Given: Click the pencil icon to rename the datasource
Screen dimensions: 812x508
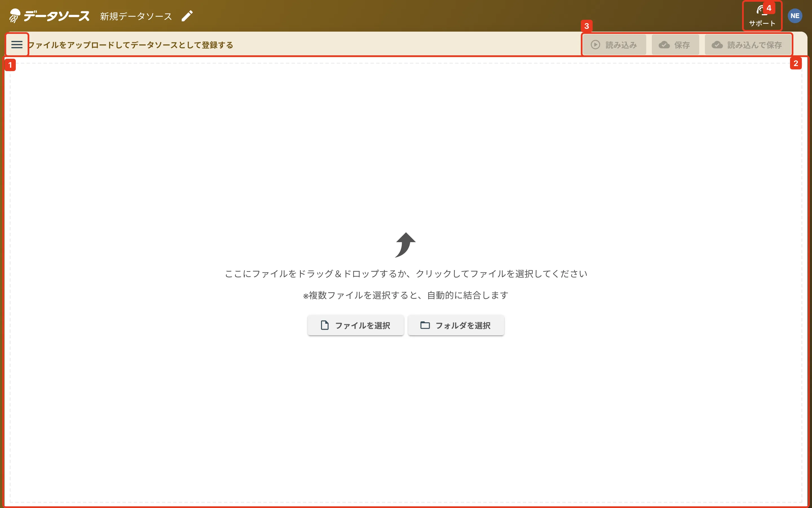Looking at the screenshot, I should point(187,16).
